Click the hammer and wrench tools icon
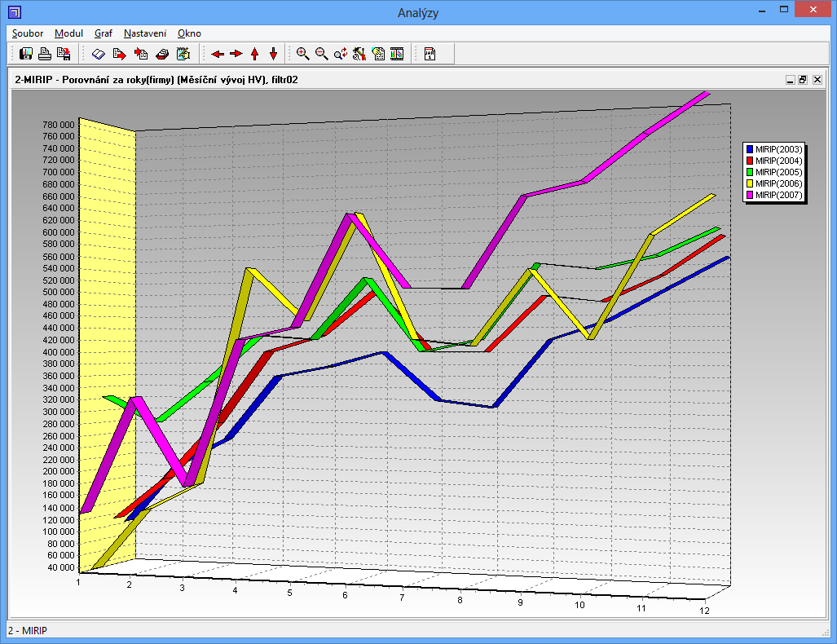This screenshot has height=644, width=837. click(359, 54)
